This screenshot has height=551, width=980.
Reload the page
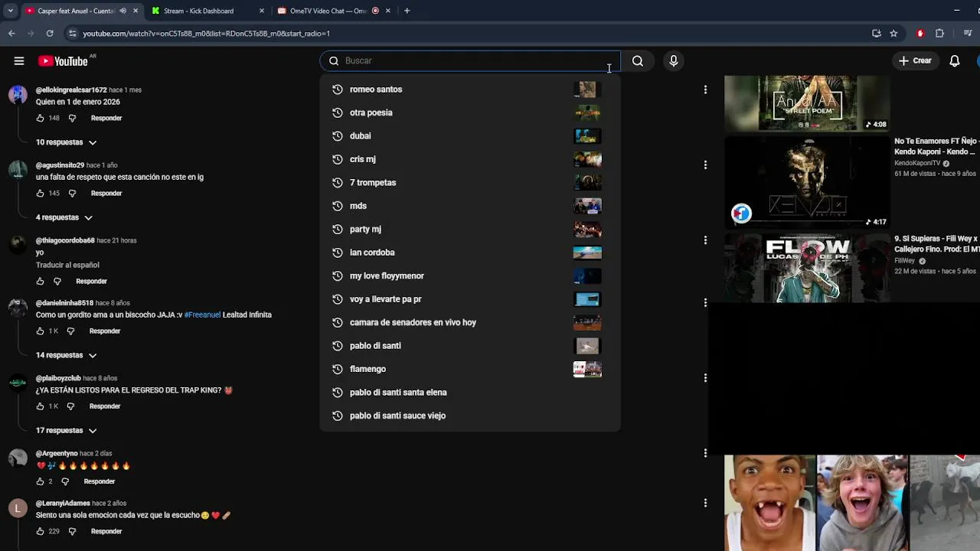coord(50,34)
